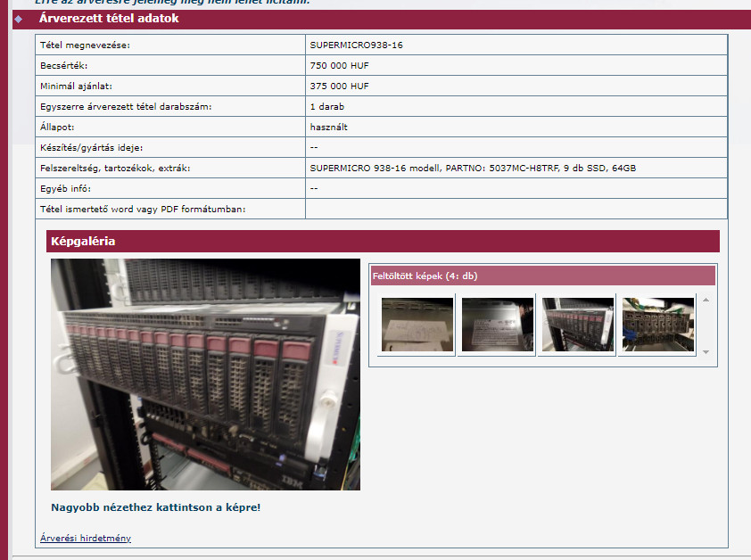Click the diamond icon in the section header
The image size is (751, 560).
19,19
